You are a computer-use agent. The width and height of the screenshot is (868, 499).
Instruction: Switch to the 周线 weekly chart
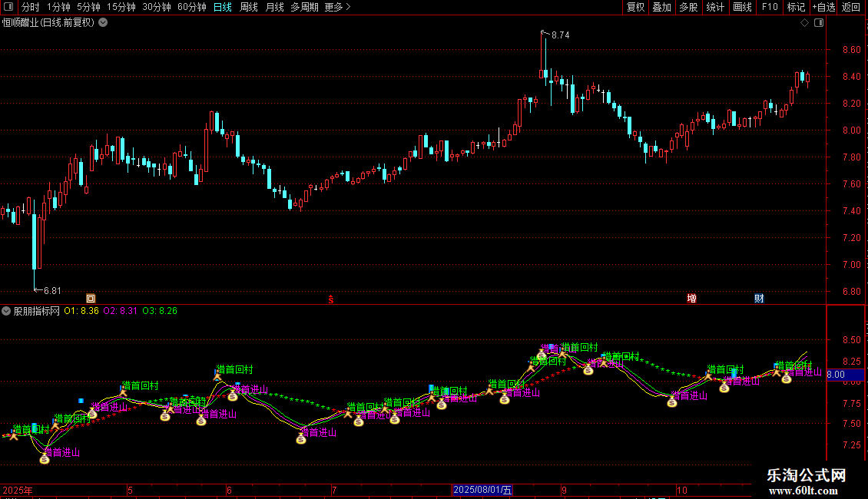pyautogui.click(x=249, y=7)
